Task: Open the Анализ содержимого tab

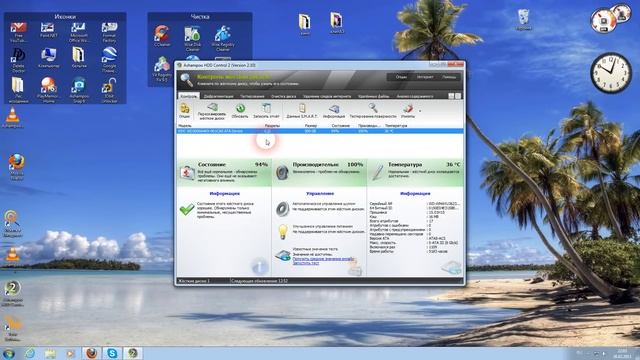Action: click(415, 96)
